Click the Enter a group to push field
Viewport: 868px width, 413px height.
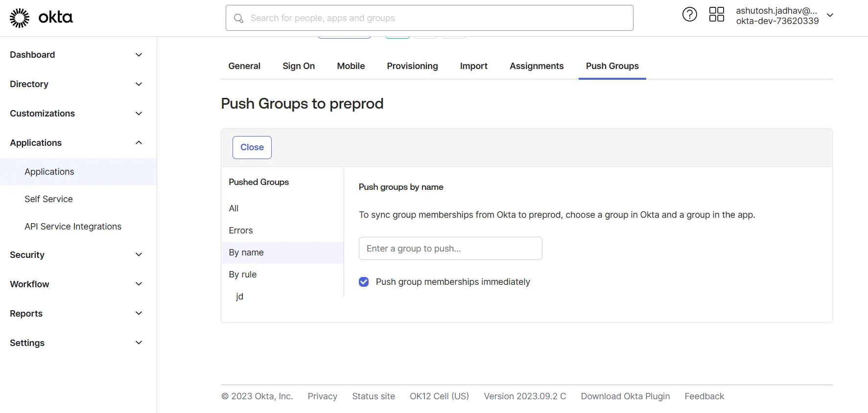(x=450, y=249)
